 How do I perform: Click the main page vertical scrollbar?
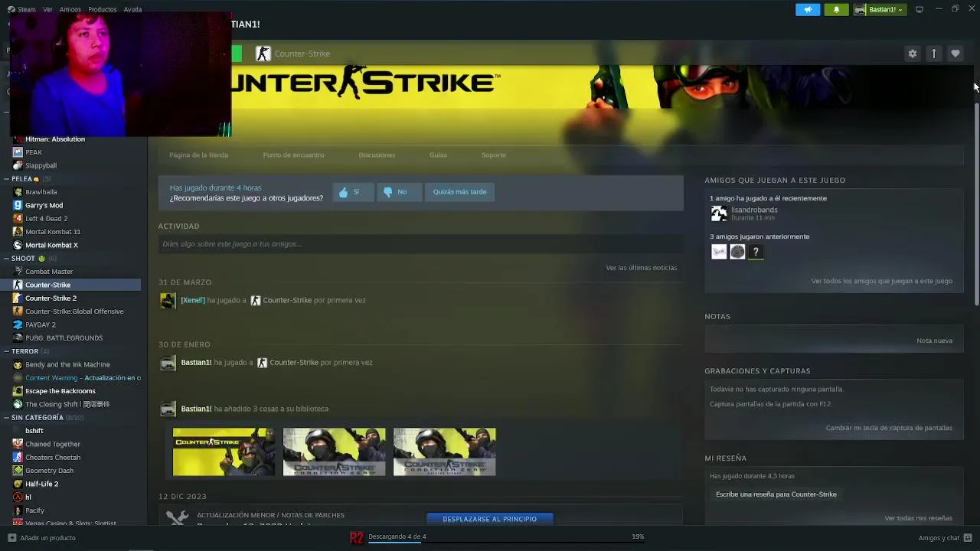(976, 203)
